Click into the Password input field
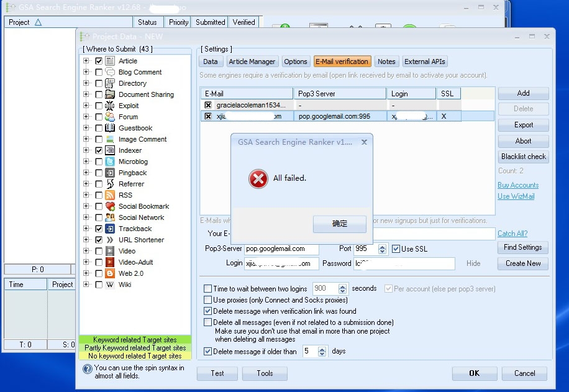The image size is (569, 392). [404, 263]
